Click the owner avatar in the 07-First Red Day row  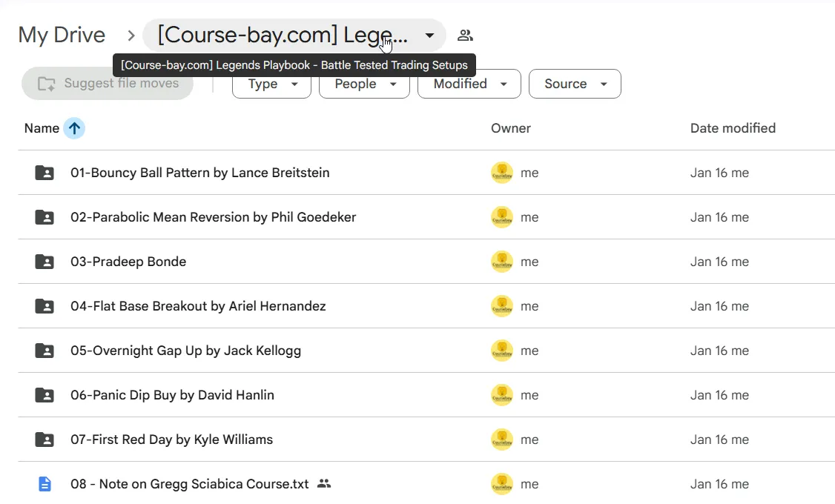click(501, 440)
